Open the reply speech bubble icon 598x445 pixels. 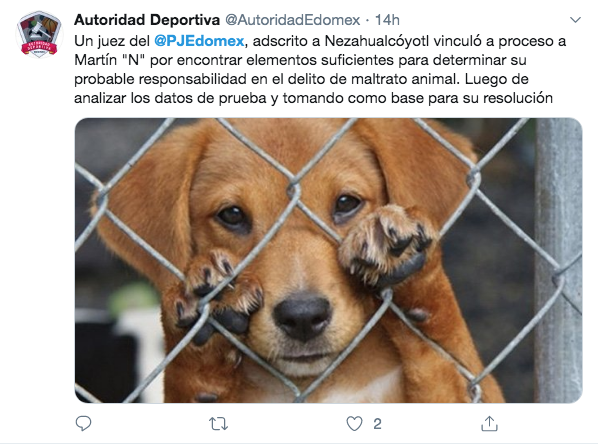point(83,424)
